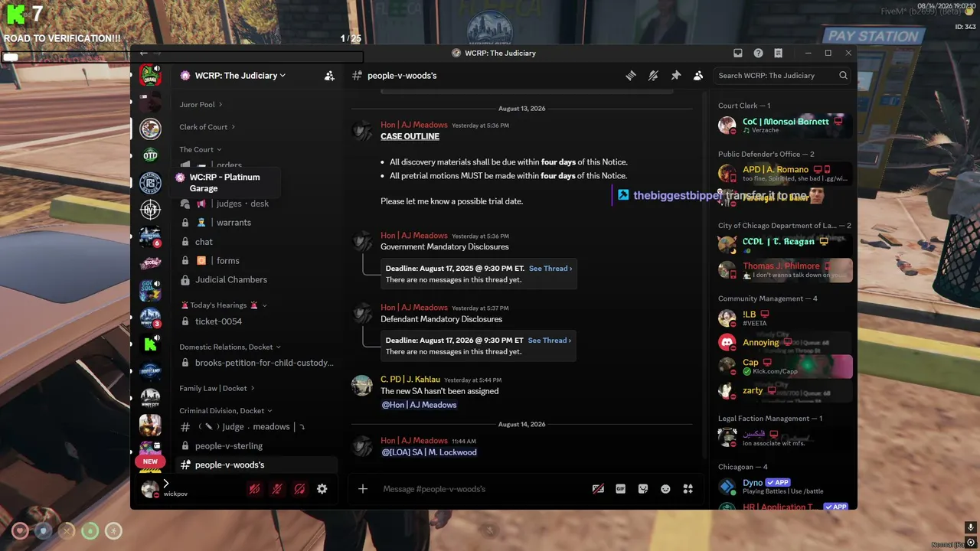This screenshot has width=980, height=551.
Task: Open the Discord inbox
Action: point(738,54)
